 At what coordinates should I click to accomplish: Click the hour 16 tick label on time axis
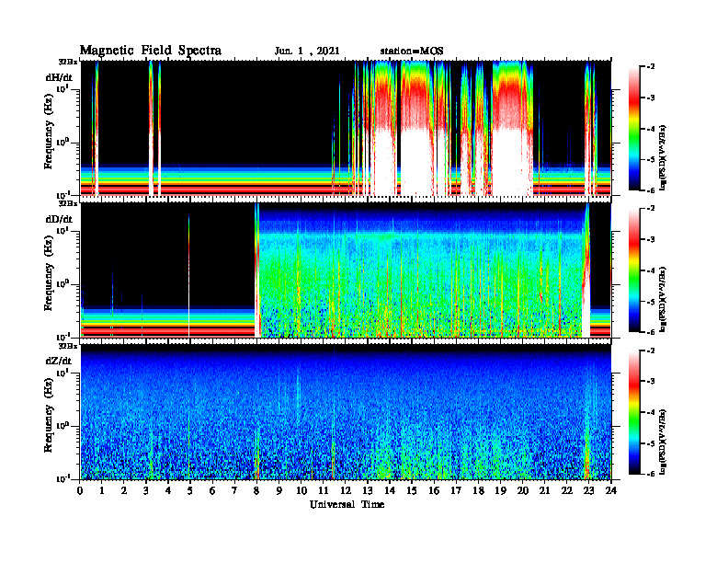tap(434, 491)
